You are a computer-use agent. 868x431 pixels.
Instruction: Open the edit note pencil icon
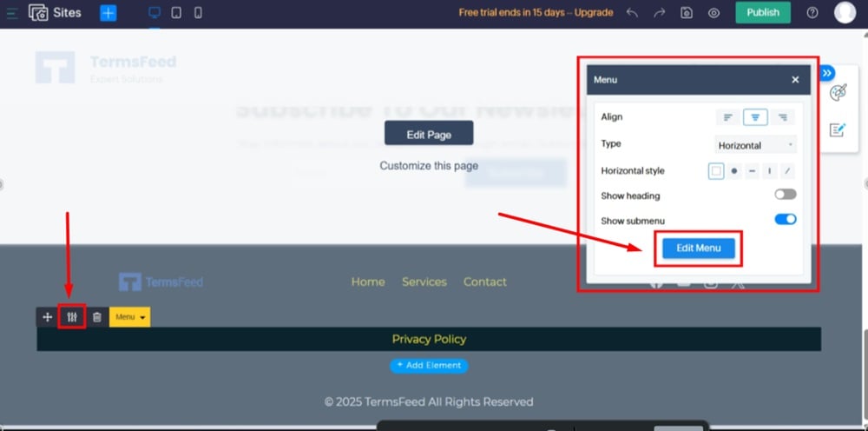pos(838,130)
